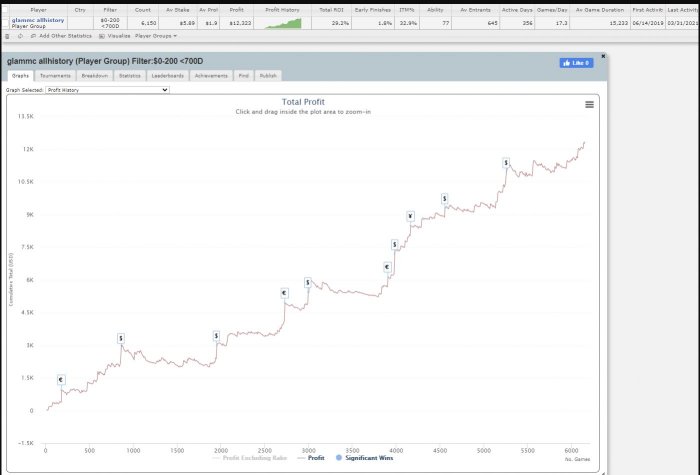Switch to the Graphs tab

click(x=20, y=76)
